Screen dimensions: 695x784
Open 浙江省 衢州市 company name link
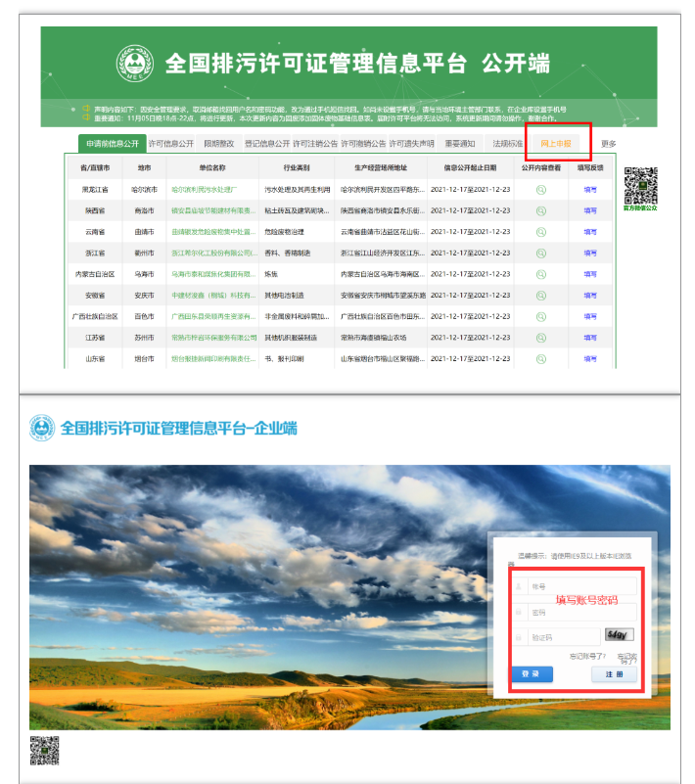point(214,253)
